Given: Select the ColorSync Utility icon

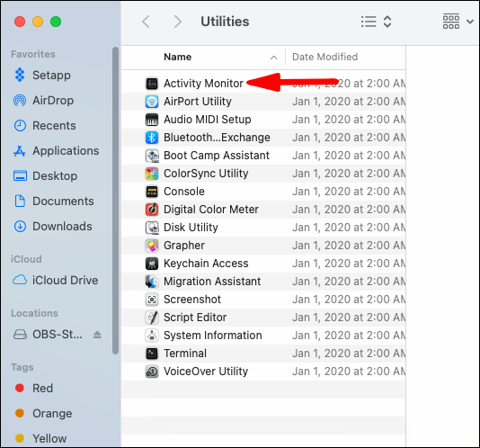Looking at the screenshot, I should tap(152, 174).
